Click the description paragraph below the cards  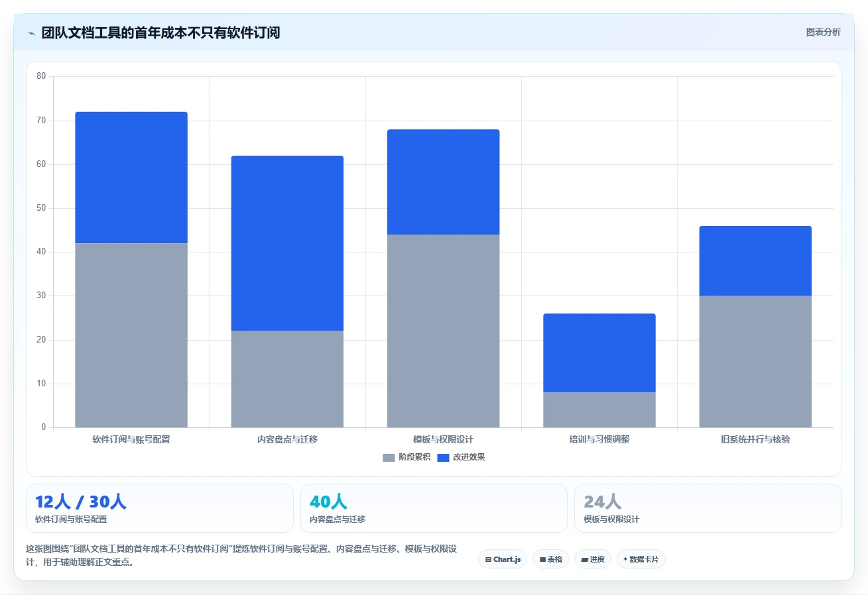coord(243,556)
